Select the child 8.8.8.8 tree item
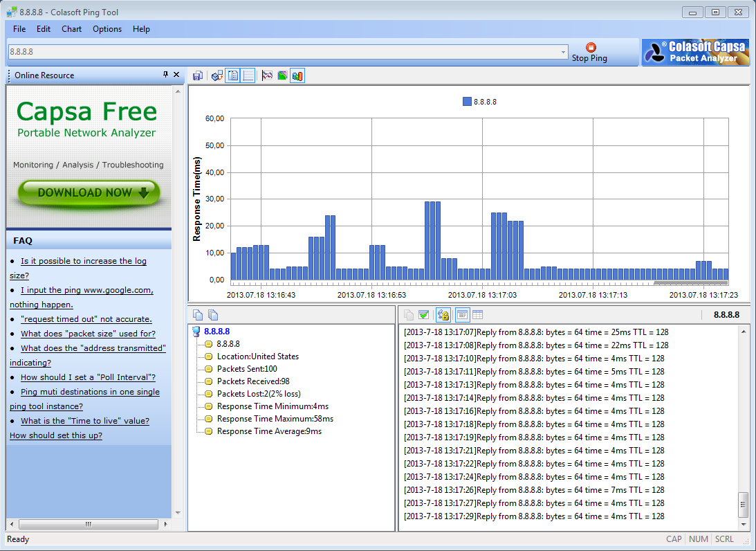The image size is (756, 551). tap(228, 344)
